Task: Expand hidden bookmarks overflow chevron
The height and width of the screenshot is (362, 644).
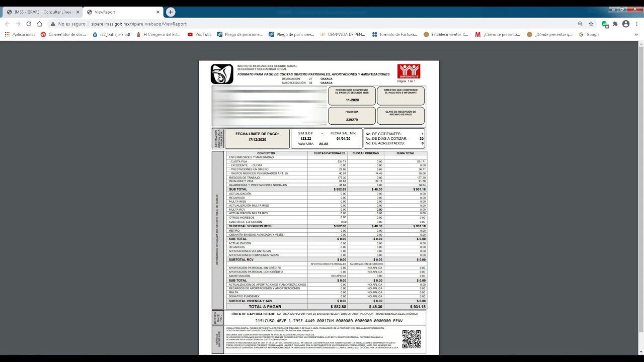Action: click(636, 35)
